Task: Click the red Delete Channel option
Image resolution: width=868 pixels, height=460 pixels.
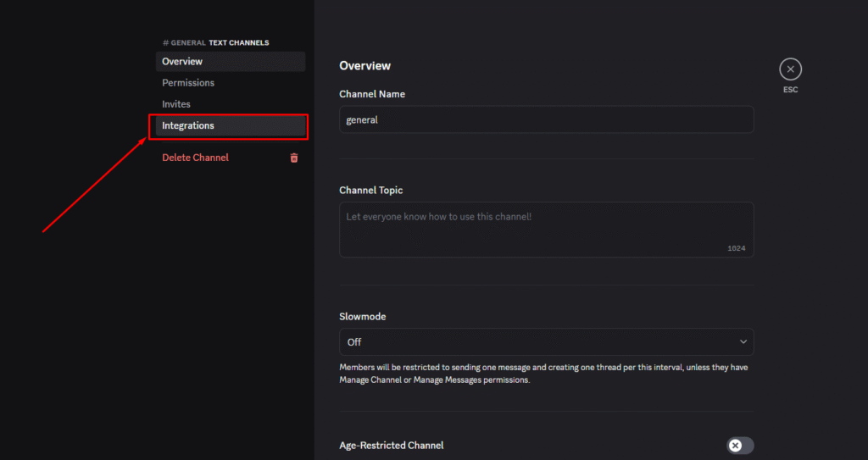Action: [196, 158]
